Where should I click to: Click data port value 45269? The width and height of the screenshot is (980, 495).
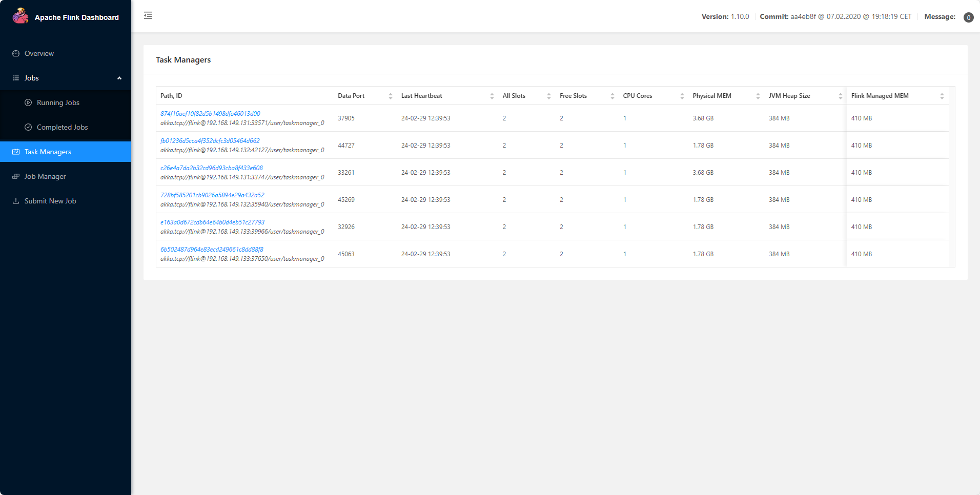click(346, 200)
